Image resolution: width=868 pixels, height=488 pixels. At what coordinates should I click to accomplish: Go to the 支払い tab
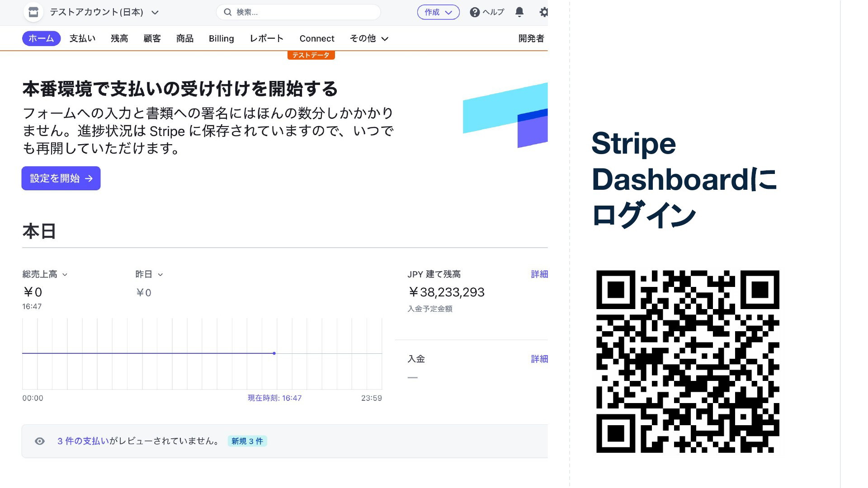82,38
